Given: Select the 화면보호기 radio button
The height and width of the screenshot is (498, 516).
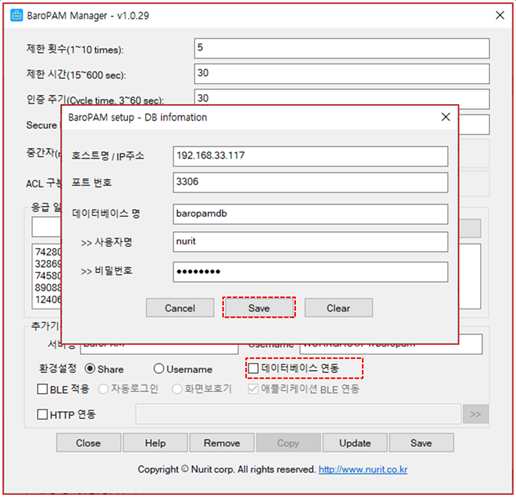Looking at the screenshot, I should click(177, 389).
